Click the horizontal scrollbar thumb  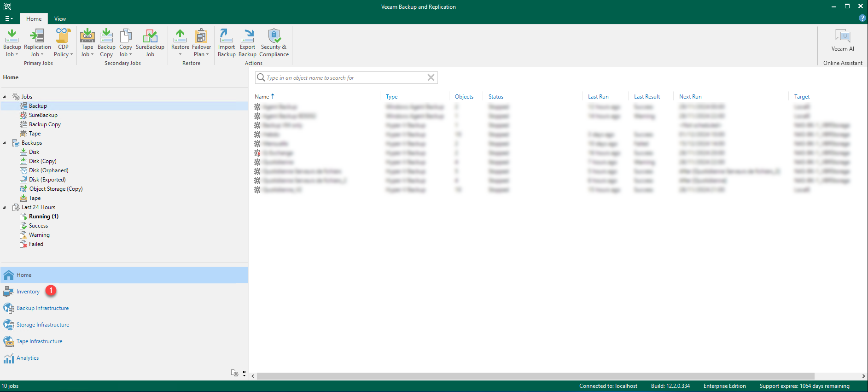536,376
